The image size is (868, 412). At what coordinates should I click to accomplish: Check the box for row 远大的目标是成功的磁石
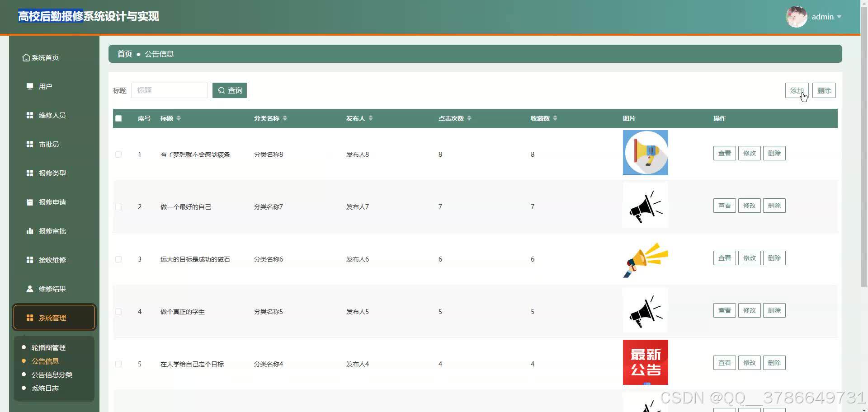[118, 259]
